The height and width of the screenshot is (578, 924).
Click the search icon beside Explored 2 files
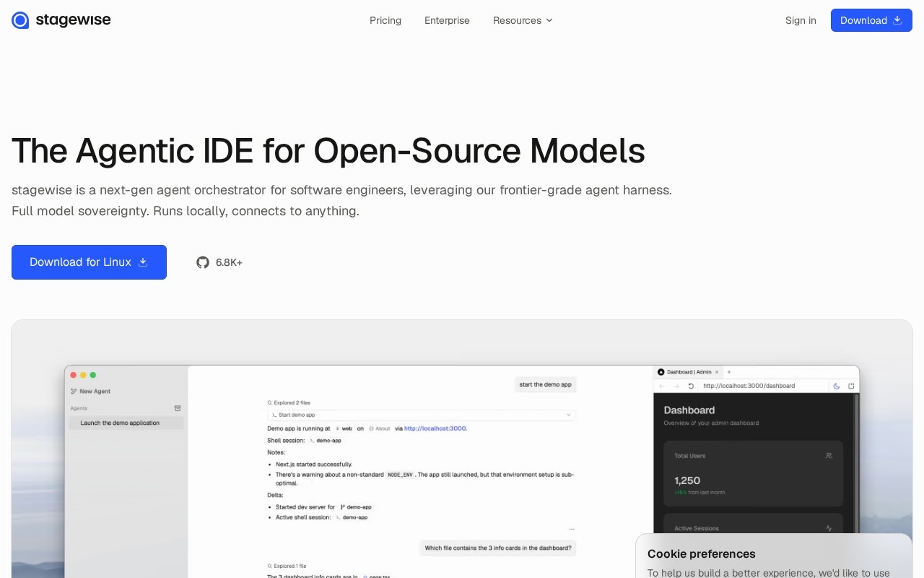[270, 403]
